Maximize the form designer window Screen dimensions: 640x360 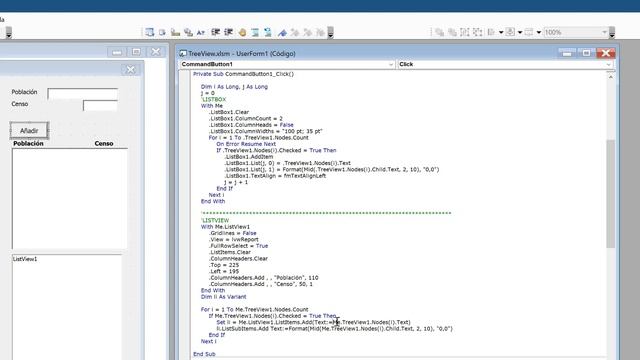click(x=136, y=52)
